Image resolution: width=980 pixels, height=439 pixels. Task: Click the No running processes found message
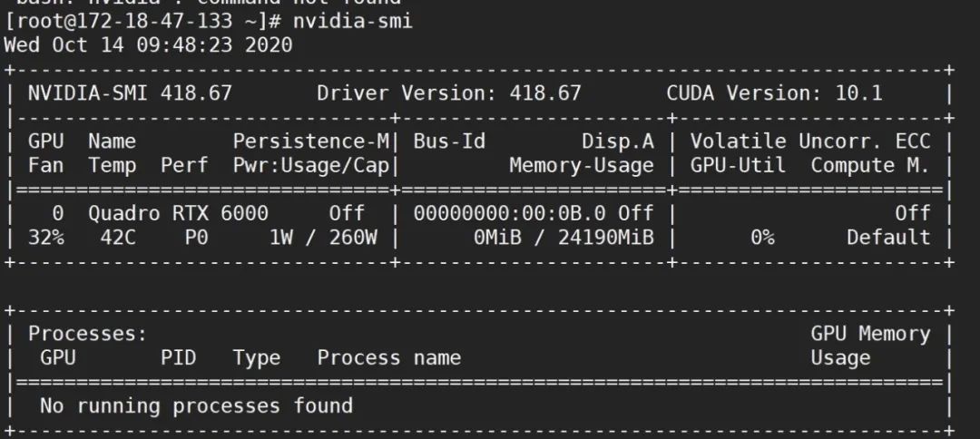tap(196, 406)
